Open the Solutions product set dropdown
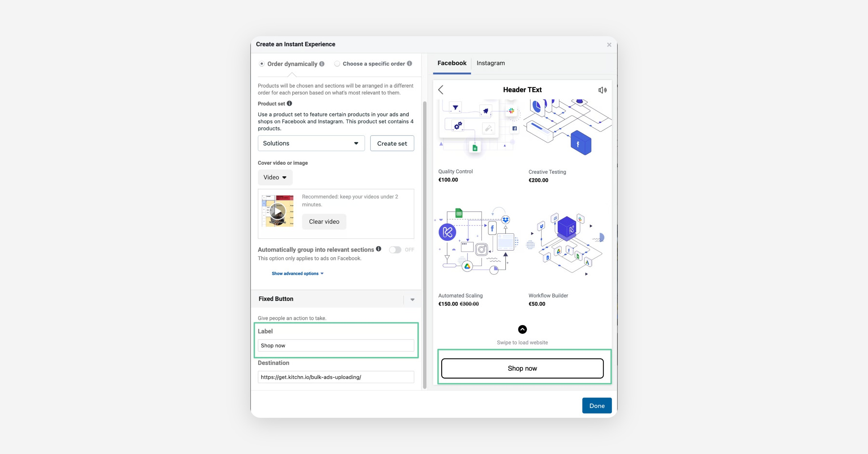The height and width of the screenshot is (454, 868). coord(311,143)
